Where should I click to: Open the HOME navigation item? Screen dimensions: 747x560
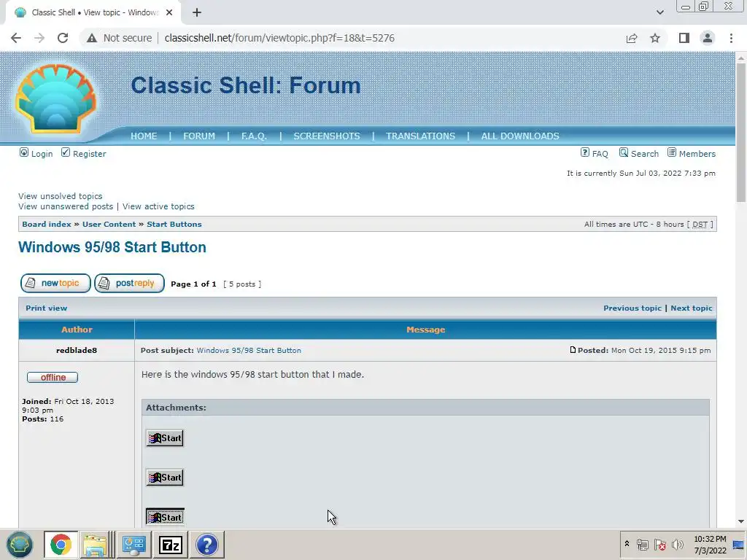click(x=144, y=136)
